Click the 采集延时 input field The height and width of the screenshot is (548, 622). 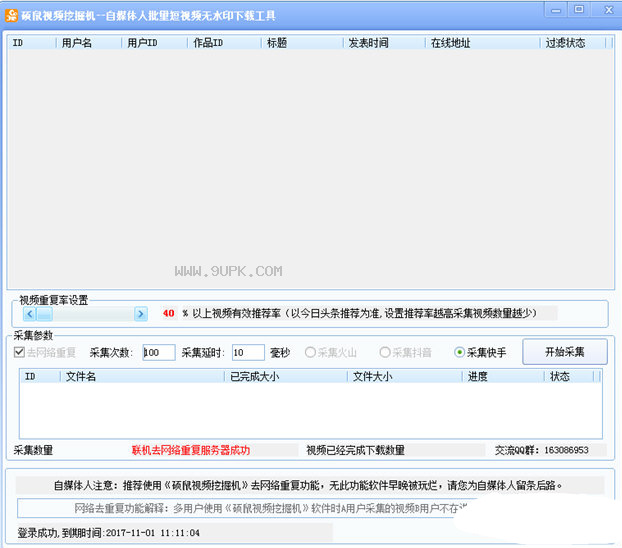pyautogui.click(x=248, y=352)
